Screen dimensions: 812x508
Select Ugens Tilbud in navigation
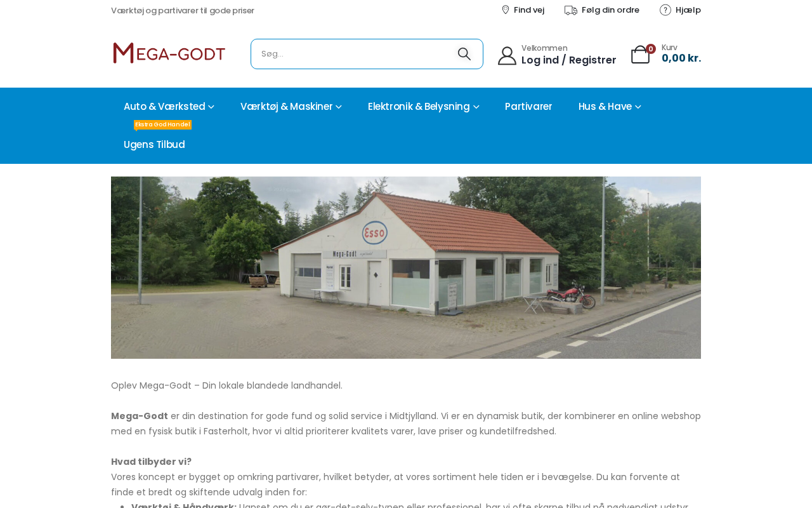pyautogui.click(x=154, y=145)
